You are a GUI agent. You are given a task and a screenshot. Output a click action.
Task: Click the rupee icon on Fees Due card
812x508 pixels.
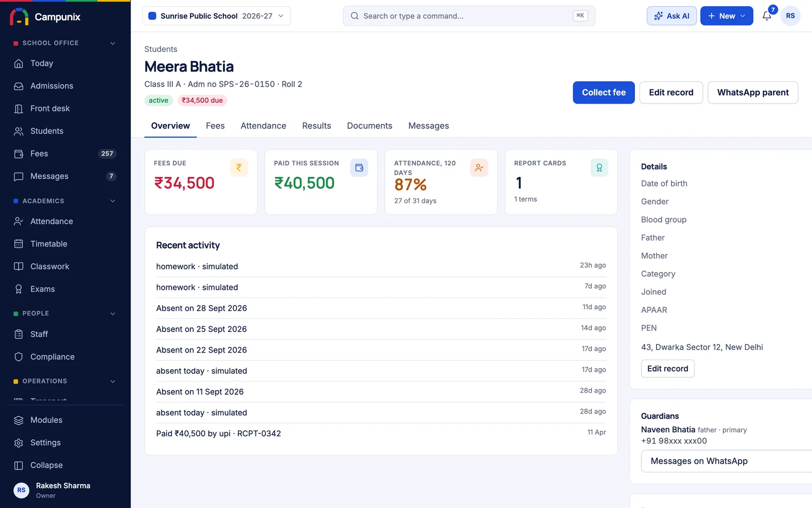(x=239, y=168)
